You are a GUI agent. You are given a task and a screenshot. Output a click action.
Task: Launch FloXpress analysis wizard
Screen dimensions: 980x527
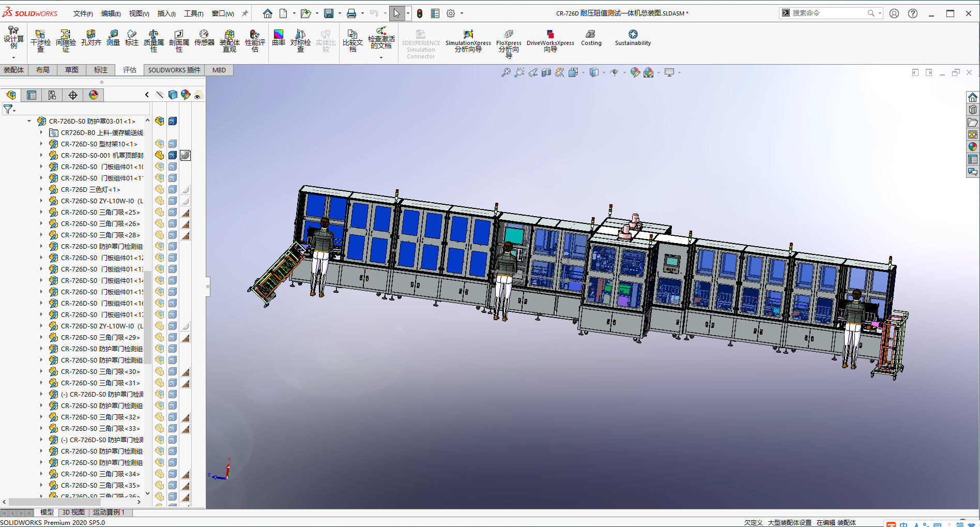click(x=509, y=43)
